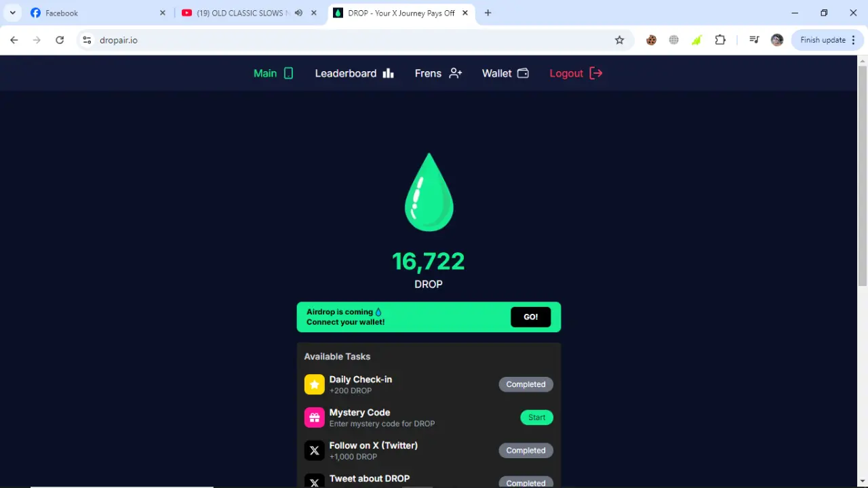Click the Facebook tab favicon
This screenshot has width=868, height=488.
point(36,13)
